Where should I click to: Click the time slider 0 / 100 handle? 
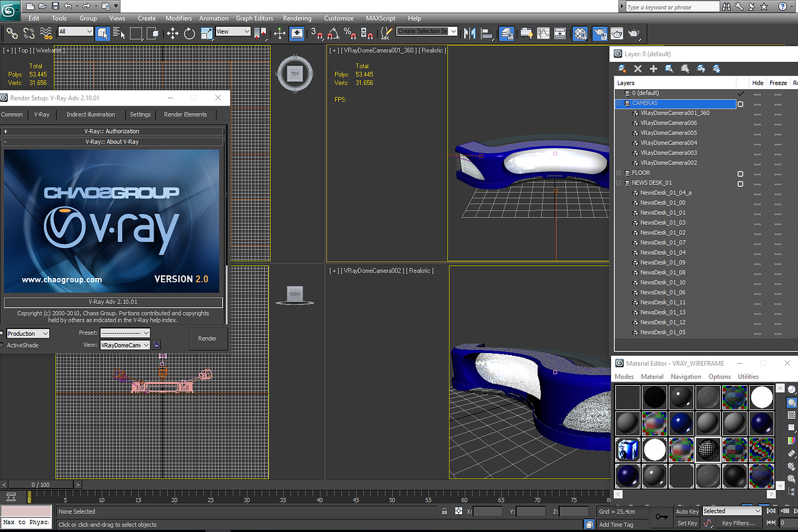40,485
